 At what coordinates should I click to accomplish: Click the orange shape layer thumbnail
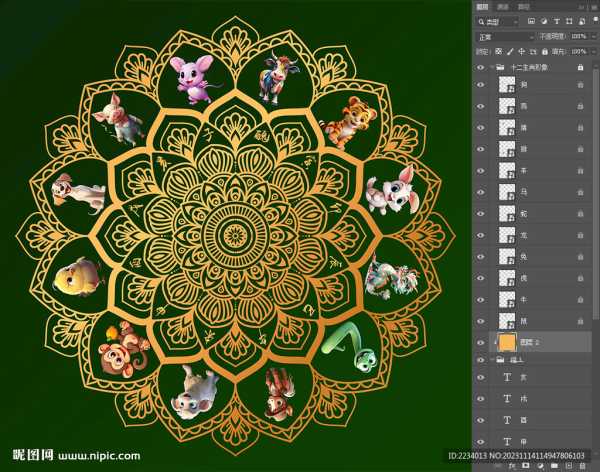tap(507, 342)
